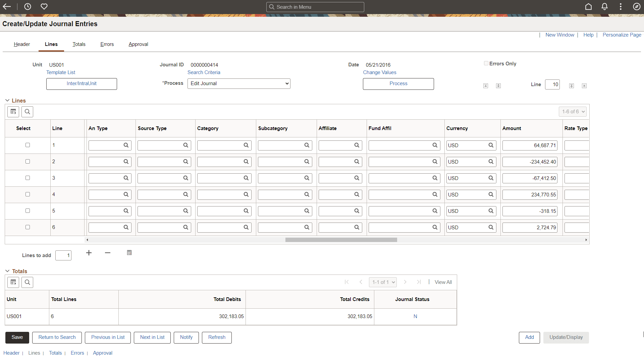Show next lines with the down arrow
Image resolution: width=644 pixels, height=362 pixels.
coord(572,86)
